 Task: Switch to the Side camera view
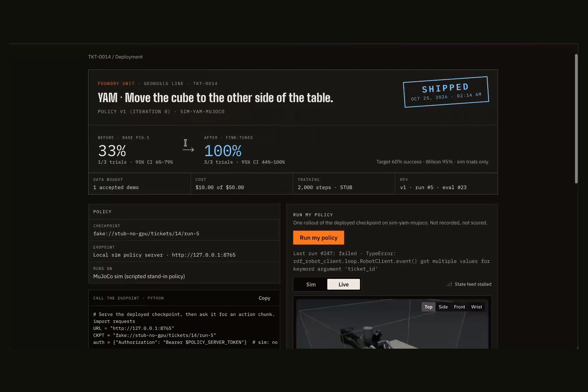click(x=443, y=307)
